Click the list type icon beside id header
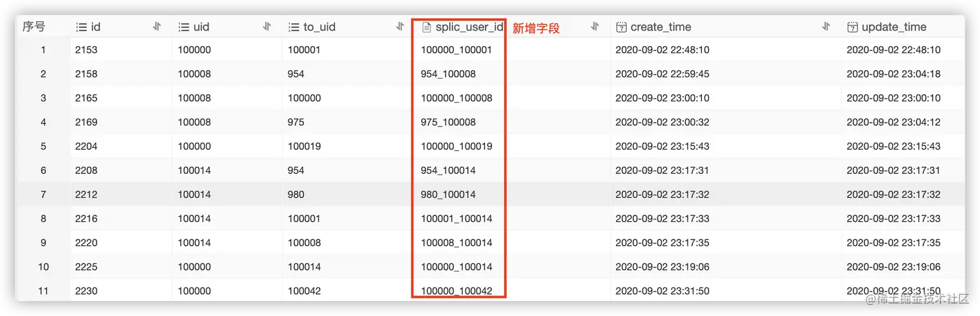 pyautogui.click(x=82, y=27)
